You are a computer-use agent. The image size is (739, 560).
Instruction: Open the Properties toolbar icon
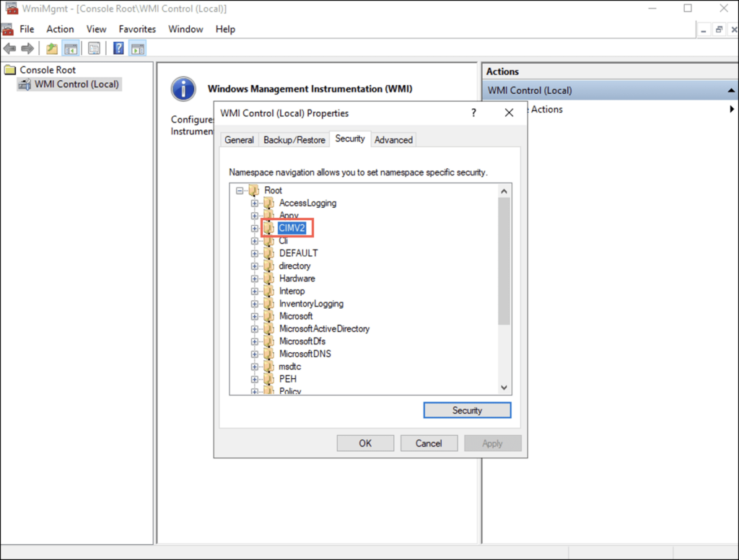click(94, 48)
